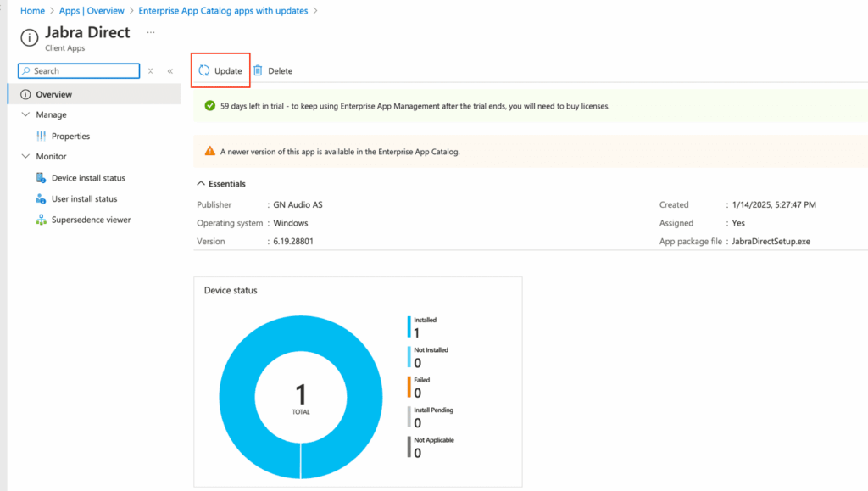Open Apps | Overview breadcrumb link
This screenshot has width=868, height=491.
pos(92,11)
